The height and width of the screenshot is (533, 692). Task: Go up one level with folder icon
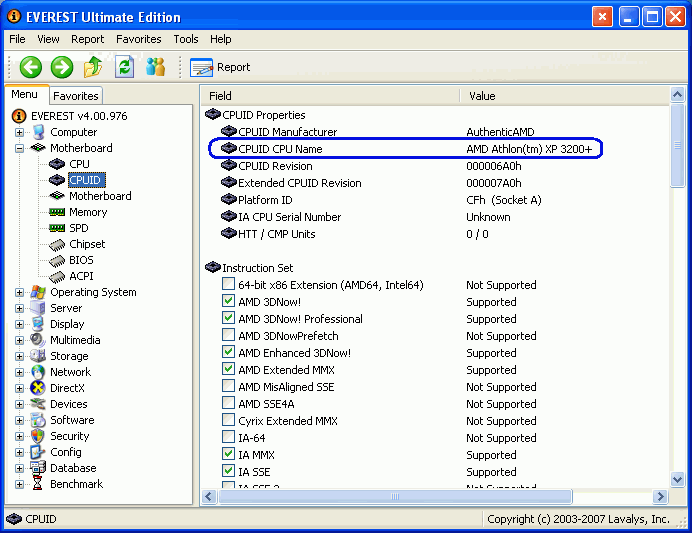click(93, 67)
